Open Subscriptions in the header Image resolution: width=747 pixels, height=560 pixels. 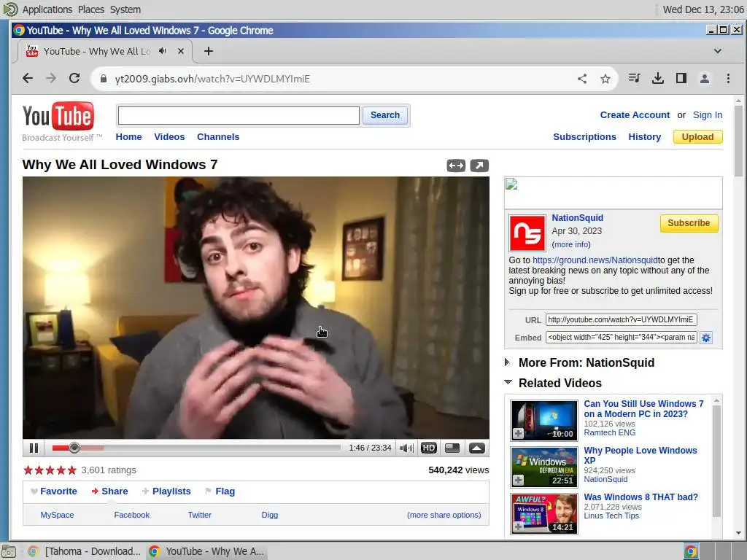pos(584,136)
